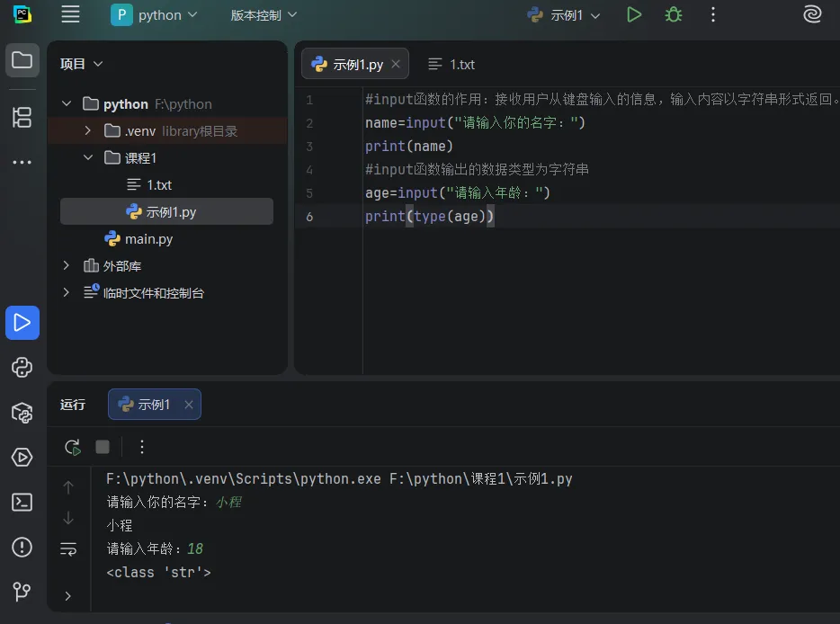Screen dimensions: 840x624
Task: Click the first #input comment line
Action: pyautogui.click(x=601, y=100)
